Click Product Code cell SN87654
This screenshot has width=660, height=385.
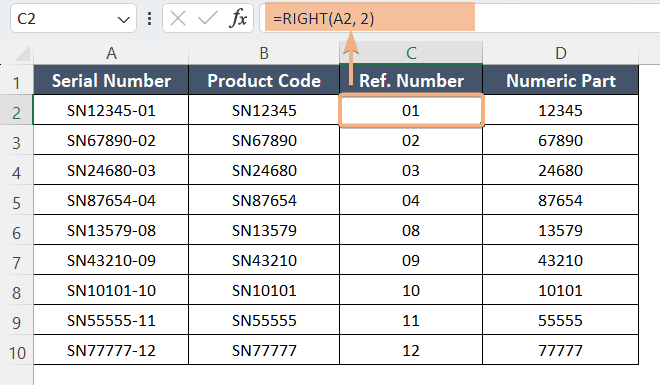point(264,200)
